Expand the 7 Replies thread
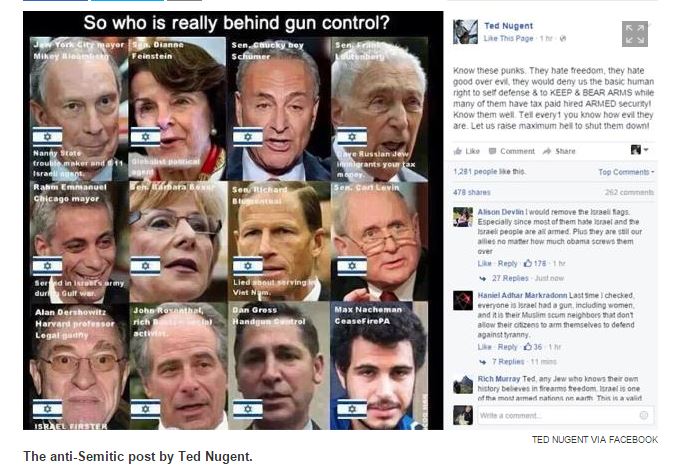The height and width of the screenshot is (475, 674). tap(508, 362)
